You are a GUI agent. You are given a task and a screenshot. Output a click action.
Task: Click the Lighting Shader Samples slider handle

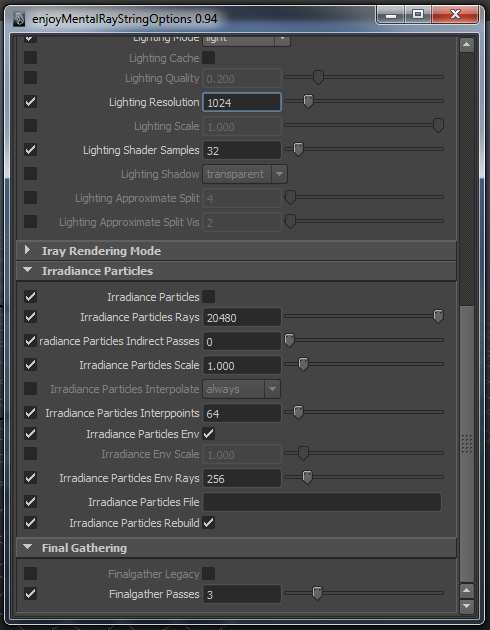tap(298, 149)
